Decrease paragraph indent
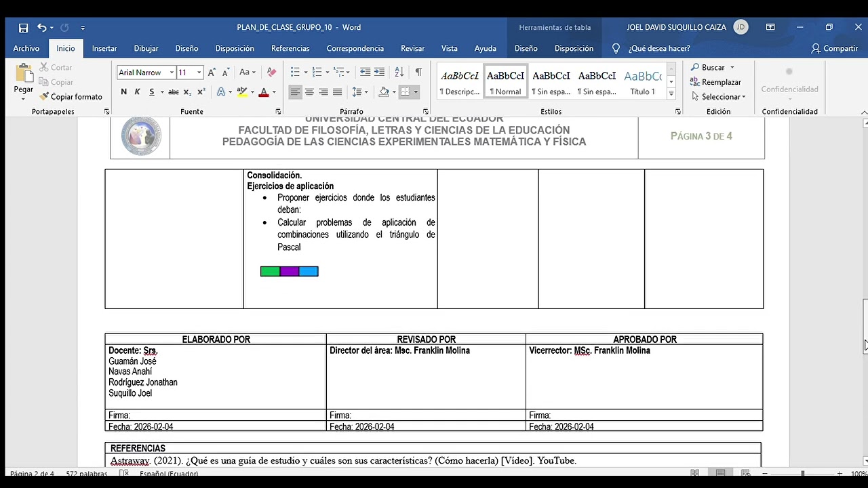This screenshot has width=868, height=488. click(x=365, y=73)
